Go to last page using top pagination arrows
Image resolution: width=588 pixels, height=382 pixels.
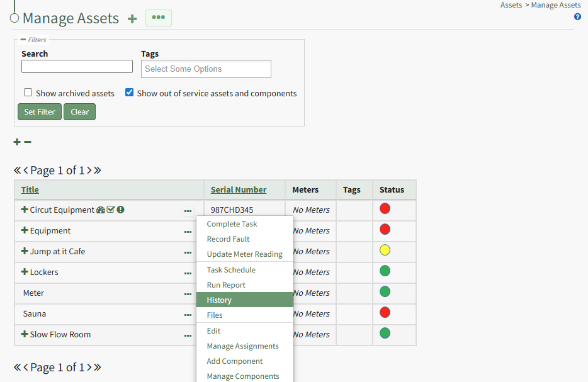[98, 170]
